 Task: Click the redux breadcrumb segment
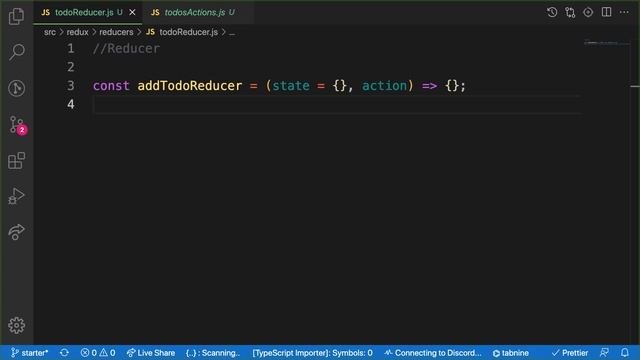(x=78, y=32)
